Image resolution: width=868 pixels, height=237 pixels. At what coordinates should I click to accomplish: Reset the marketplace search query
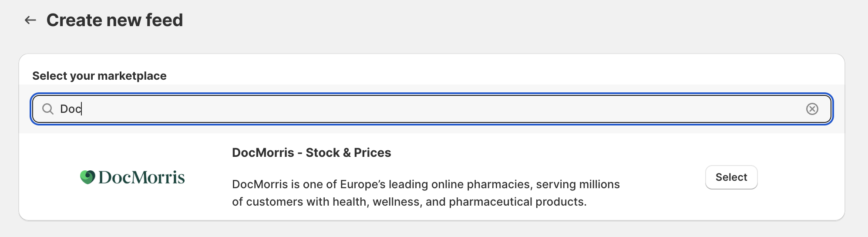point(812,109)
